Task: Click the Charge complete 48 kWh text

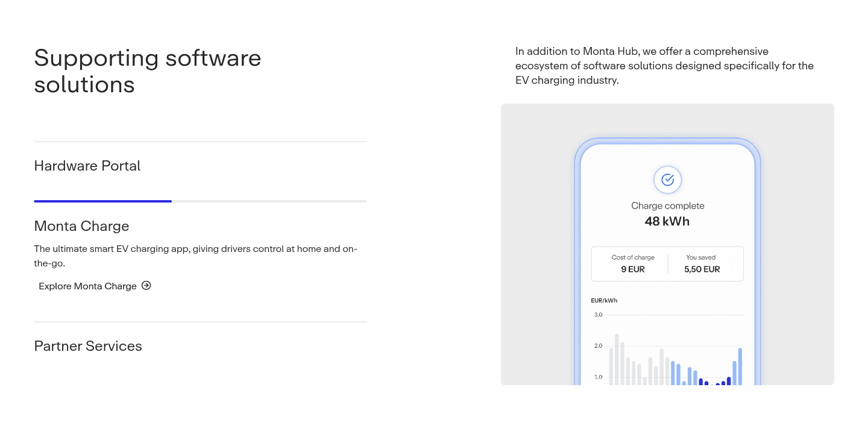Action: point(667,214)
